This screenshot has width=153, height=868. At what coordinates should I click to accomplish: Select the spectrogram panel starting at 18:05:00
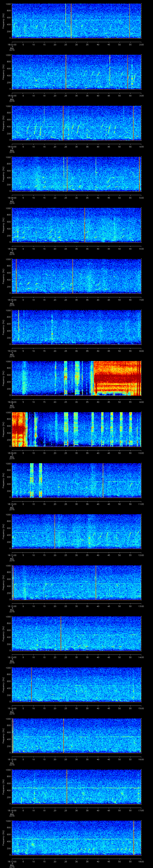pos(76,225)
